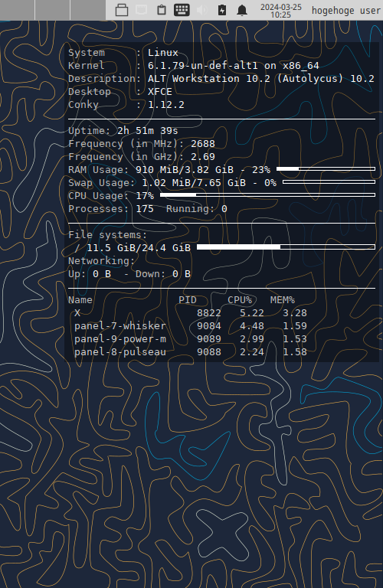Screen dimensions: 383x588
Task: Select the third blank taskbar window button
Action: tap(88, 10)
